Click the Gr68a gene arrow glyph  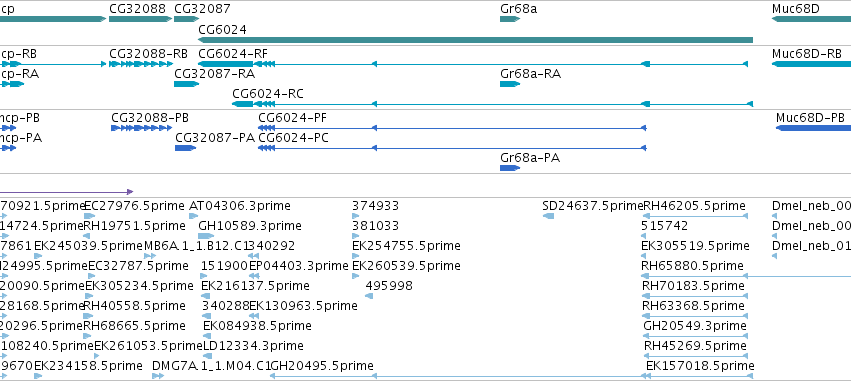pos(510,19)
